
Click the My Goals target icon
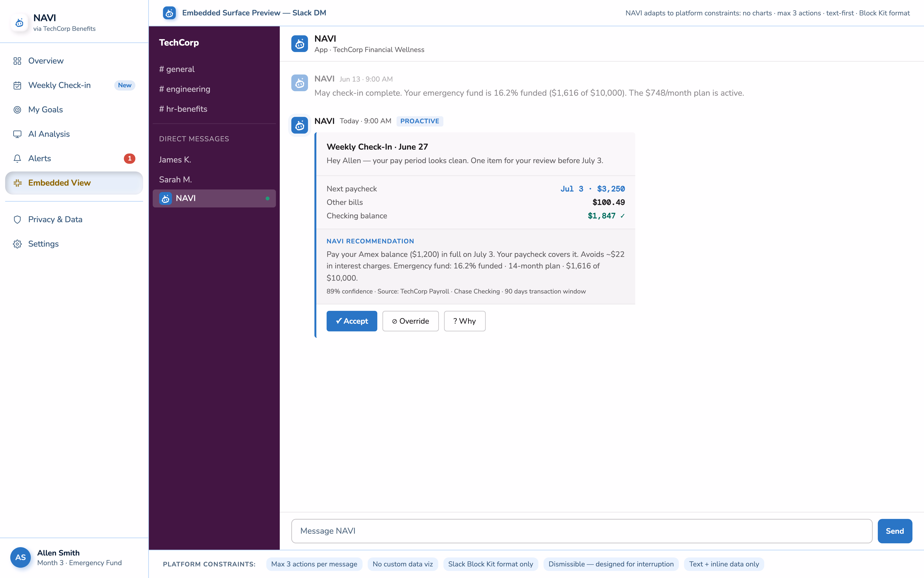pyautogui.click(x=17, y=110)
